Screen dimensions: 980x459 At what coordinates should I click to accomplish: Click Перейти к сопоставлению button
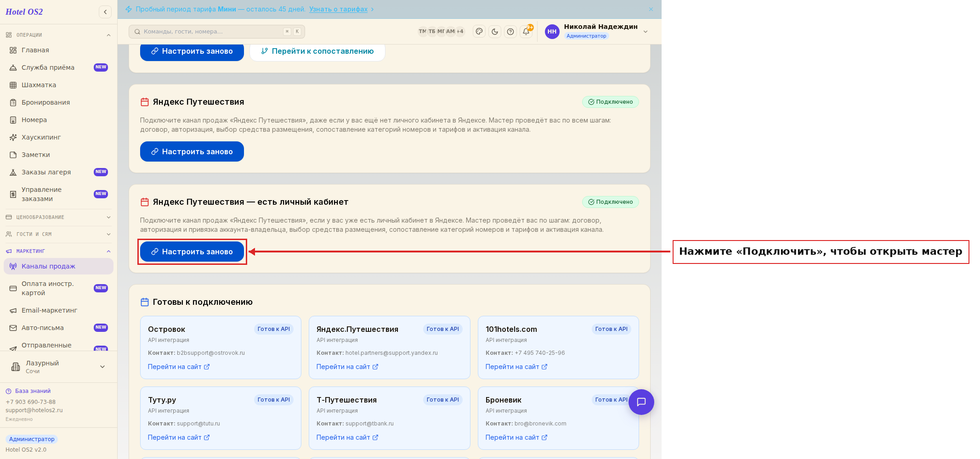point(317,51)
